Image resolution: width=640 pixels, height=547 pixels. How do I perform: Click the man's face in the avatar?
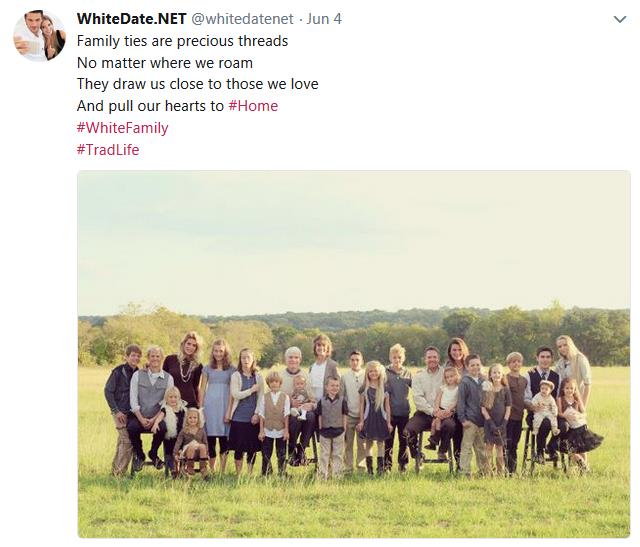click(33, 22)
